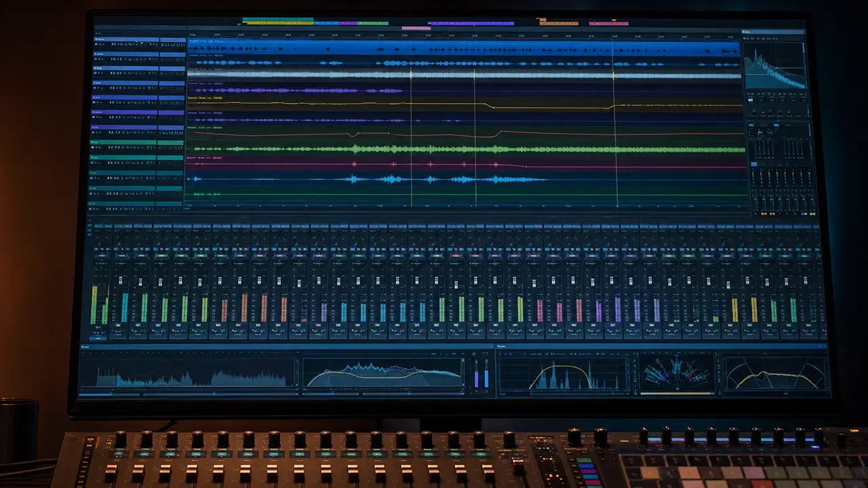The height and width of the screenshot is (488, 868).
Task: Select the pink clip with transient spikes
Action: coord(465,164)
